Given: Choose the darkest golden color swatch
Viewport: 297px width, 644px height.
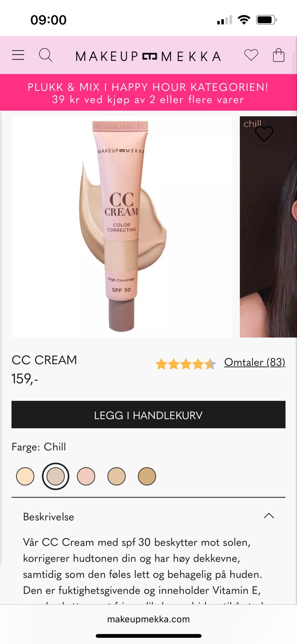Looking at the screenshot, I should [x=147, y=477].
